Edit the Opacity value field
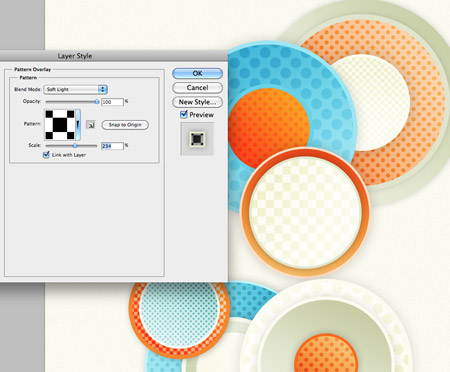450x372 pixels. (112, 102)
